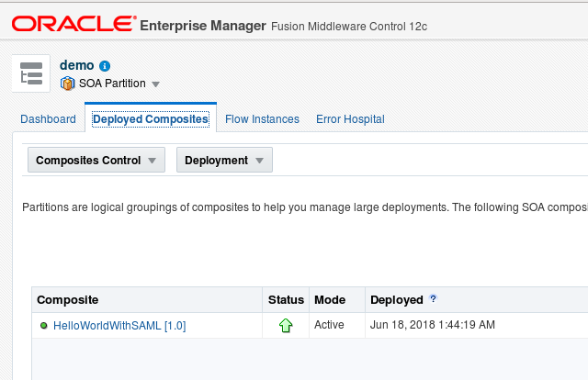Click the green up status arrow
Viewport: 588px width, 380px height.
pos(286,325)
